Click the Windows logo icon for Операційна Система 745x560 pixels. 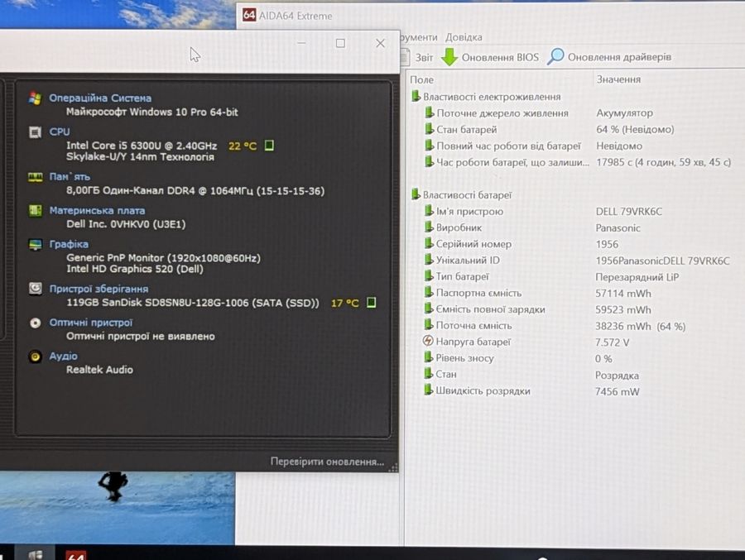(35, 98)
